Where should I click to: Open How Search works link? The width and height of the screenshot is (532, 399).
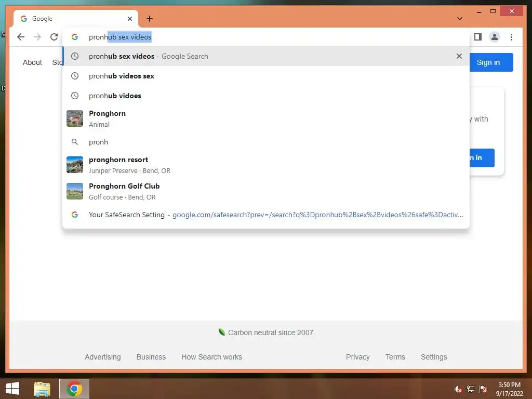[x=212, y=357]
